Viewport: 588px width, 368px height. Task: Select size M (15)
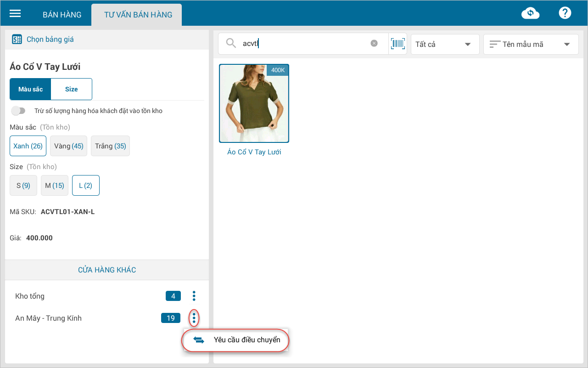pyautogui.click(x=55, y=186)
